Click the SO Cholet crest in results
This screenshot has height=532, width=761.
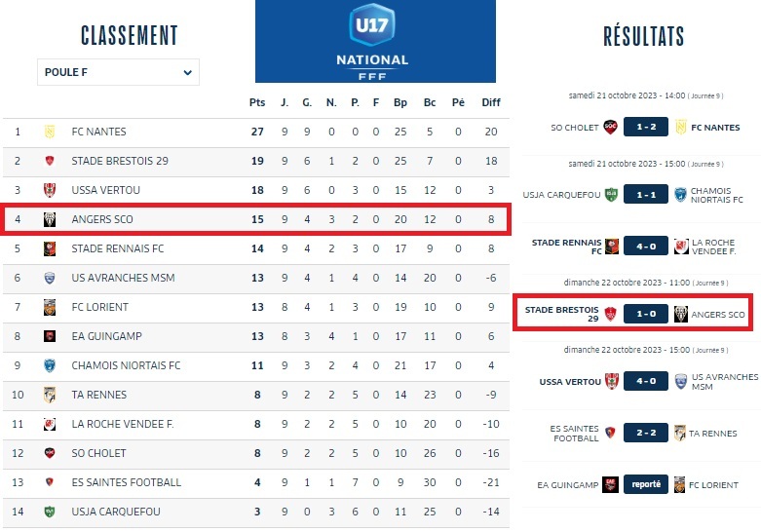(611, 128)
